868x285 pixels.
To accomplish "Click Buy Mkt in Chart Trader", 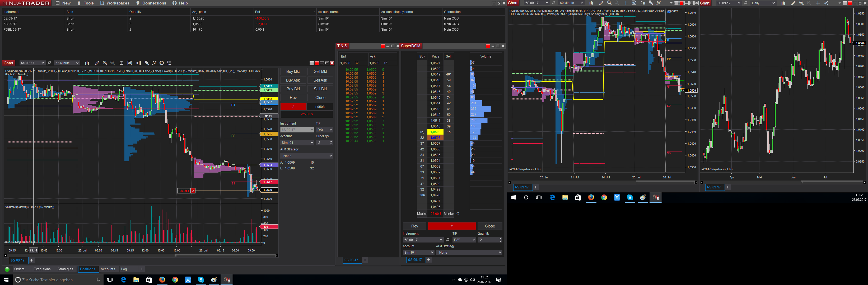I will pyautogui.click(x=293, y=71).
